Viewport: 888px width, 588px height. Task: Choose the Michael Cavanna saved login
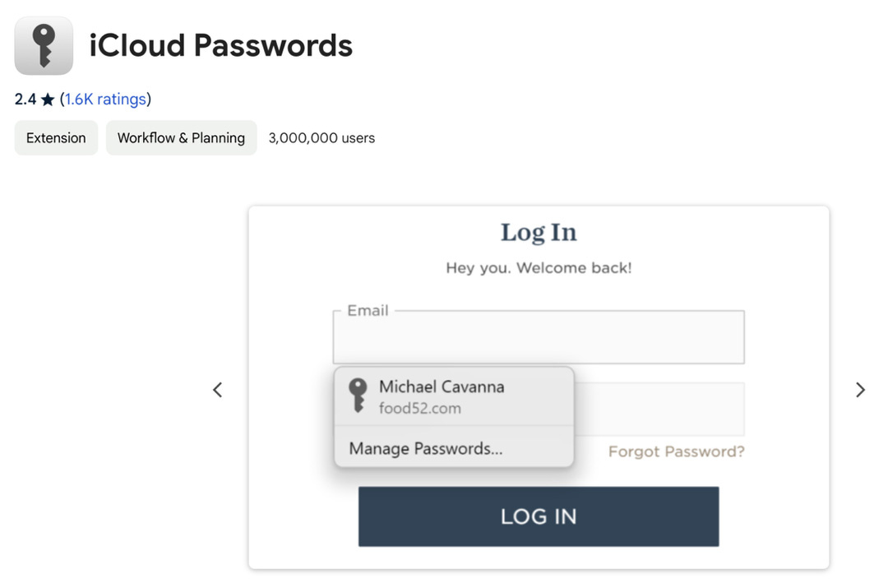442,387
